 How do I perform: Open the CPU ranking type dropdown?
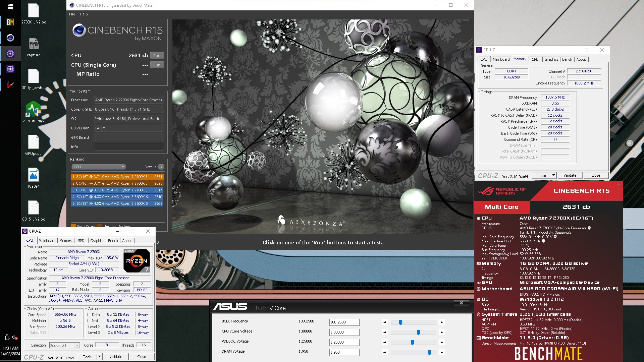point(99,167)
